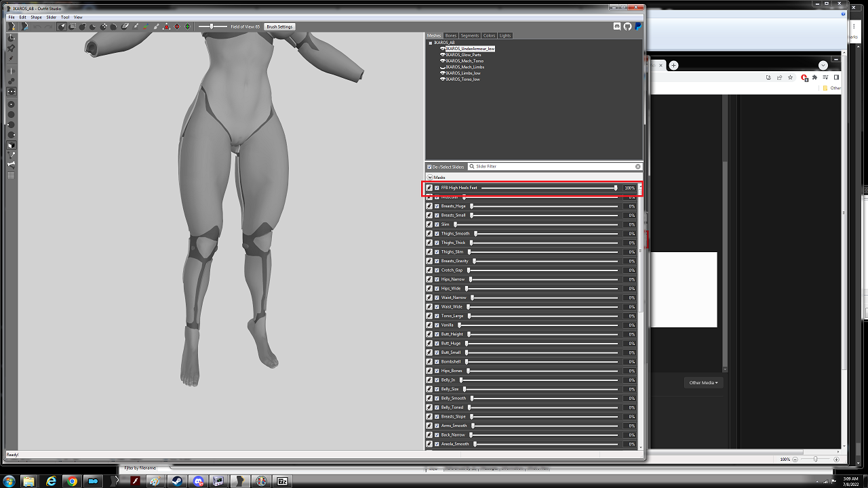Screen dimensions: 868x488
Task: Open Brush Settings
Action: [x=279, y=26]
